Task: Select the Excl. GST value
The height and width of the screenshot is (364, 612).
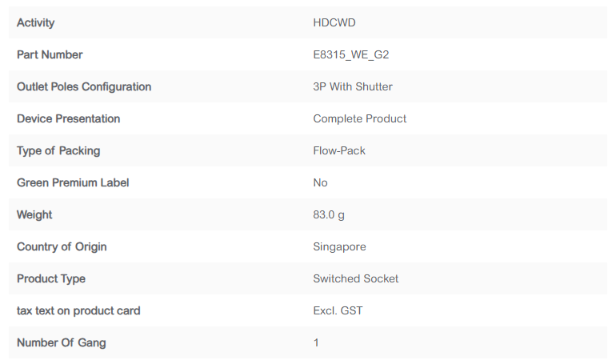Action: tap(338, 310)
